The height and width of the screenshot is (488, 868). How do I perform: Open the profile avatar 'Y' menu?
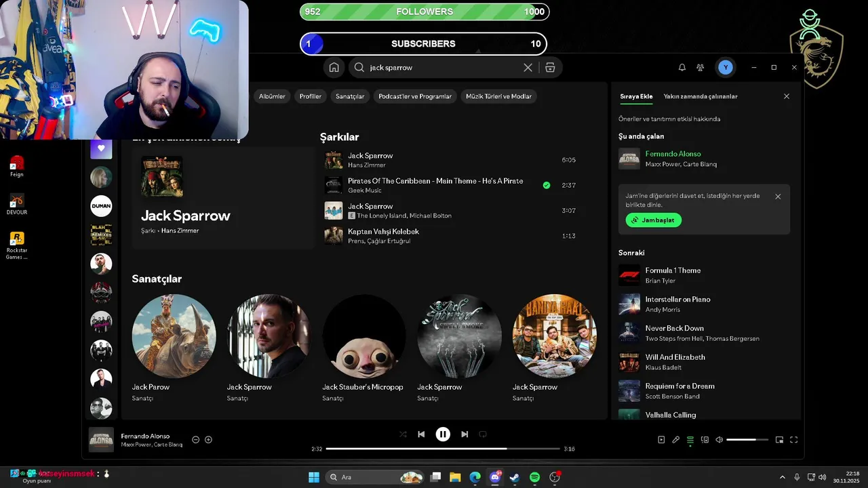point(726,67)
